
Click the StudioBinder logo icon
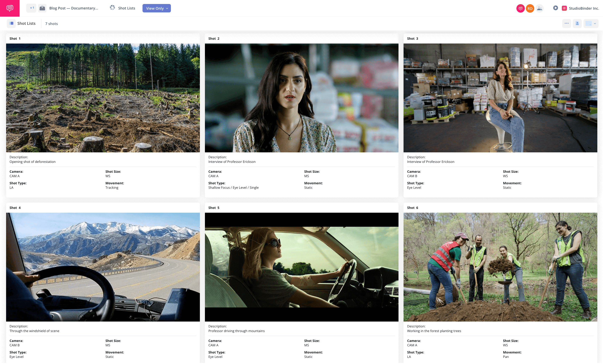point(565,8)
